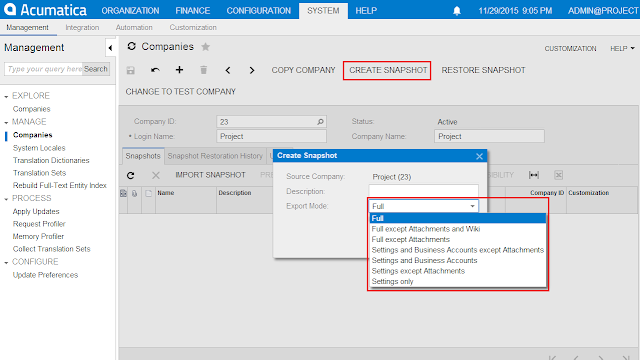Click IMPORT SNAPSHOT button

210,175
